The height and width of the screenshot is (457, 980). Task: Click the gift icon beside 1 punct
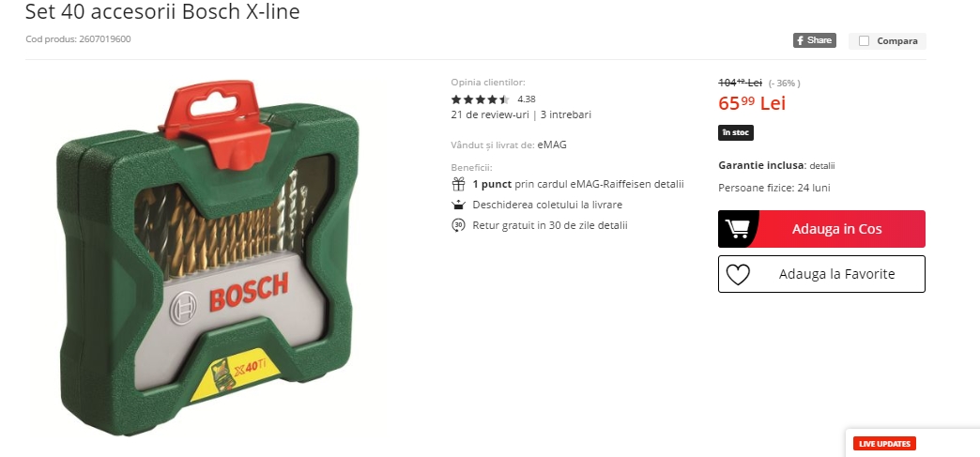click(459, 184)
